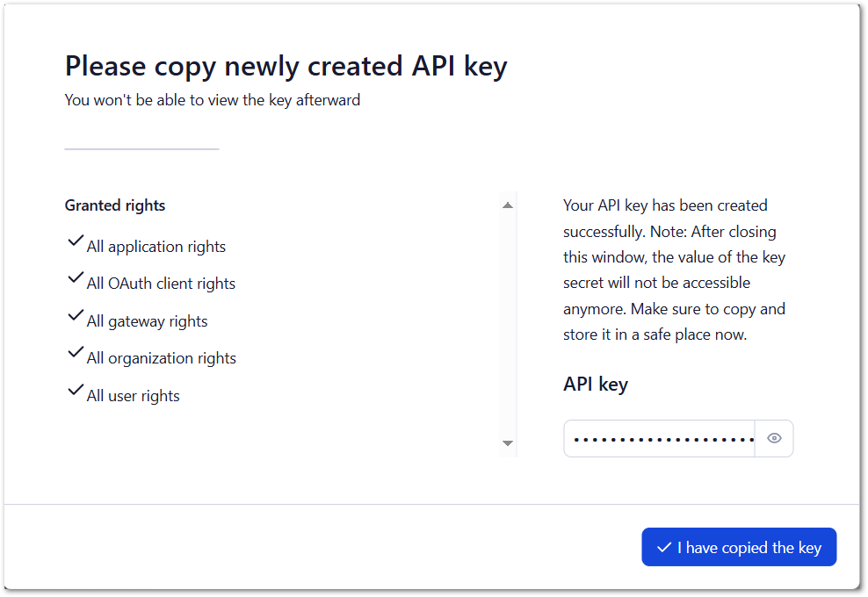Viewport: 868px width, 597px height.
Task: Click the checkmark beside All application rights
Action: 75,241
